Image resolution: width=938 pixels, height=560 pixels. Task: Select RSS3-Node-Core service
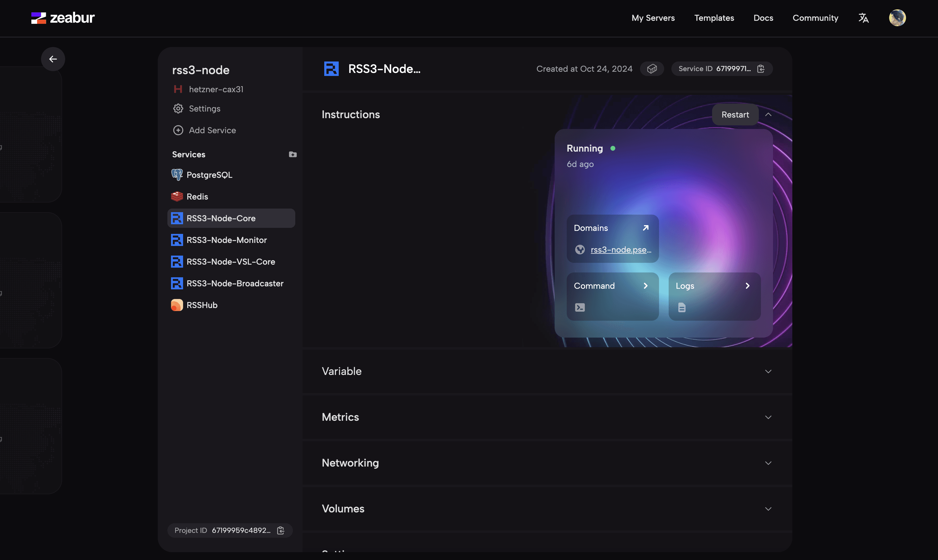click(x=231, y=218)
